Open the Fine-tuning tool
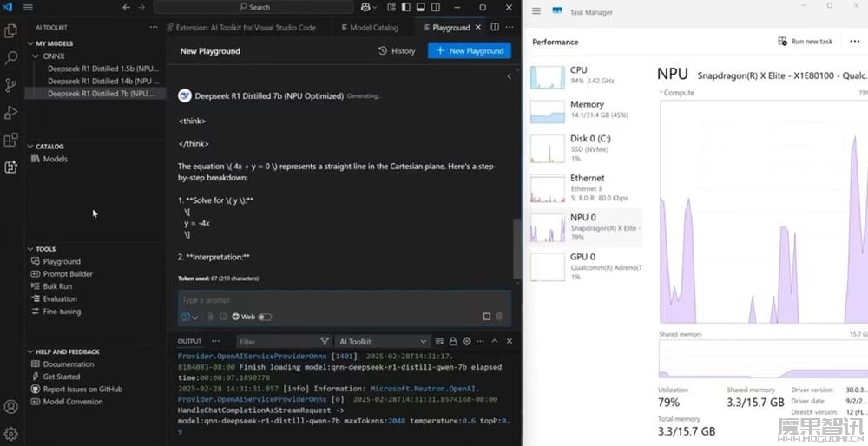 pos(56,312)
